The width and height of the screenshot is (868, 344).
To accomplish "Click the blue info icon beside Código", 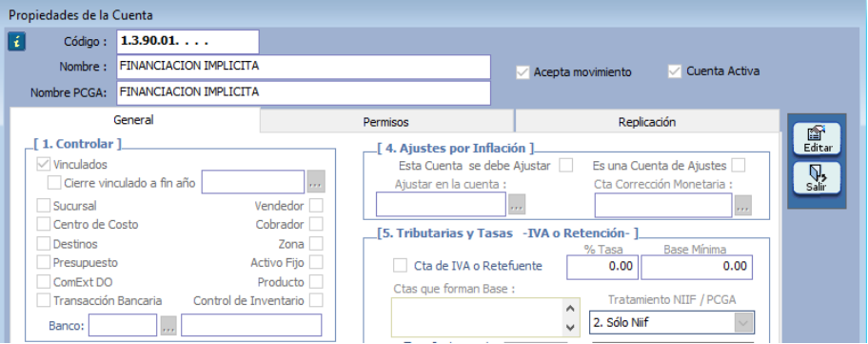I will click(x=17, y=42).
